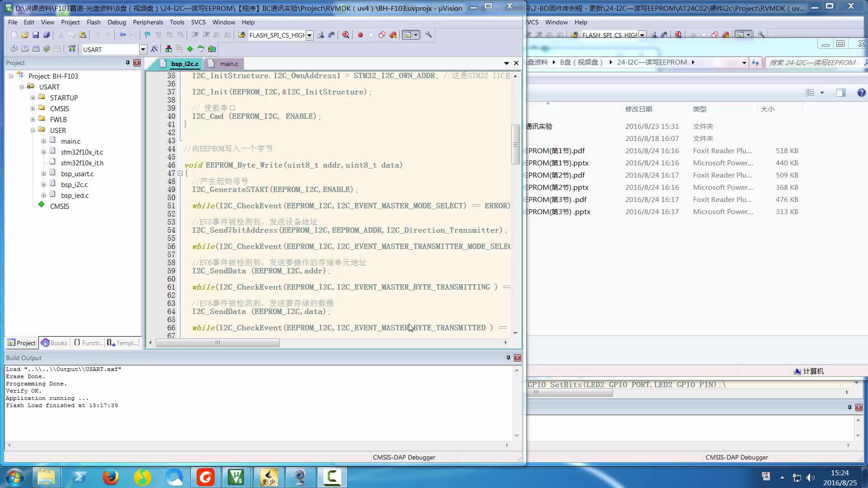Navigate backwards with the blue arrow icon
This screenshot has height=488, width=868.
(123, 35)
